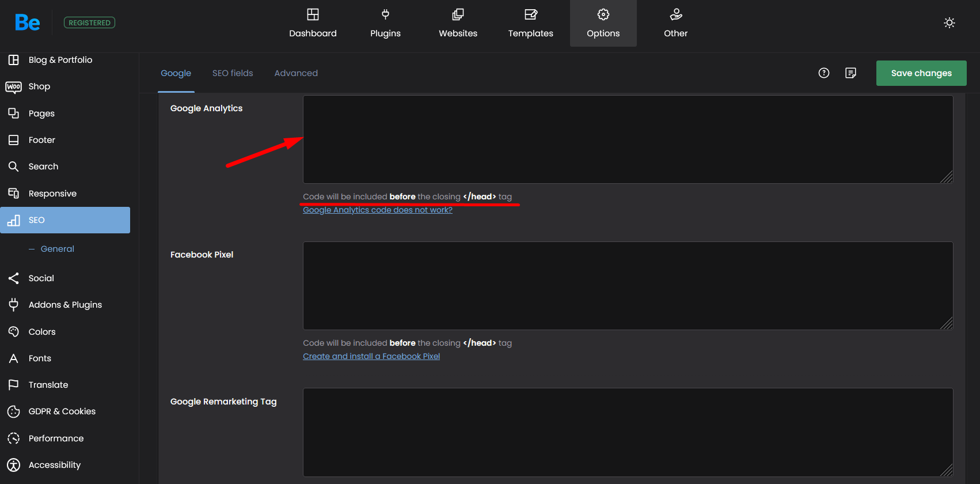This screenshot has height=484, width=980.
Task: Select the Options gear icon
Action: [603, 14]
